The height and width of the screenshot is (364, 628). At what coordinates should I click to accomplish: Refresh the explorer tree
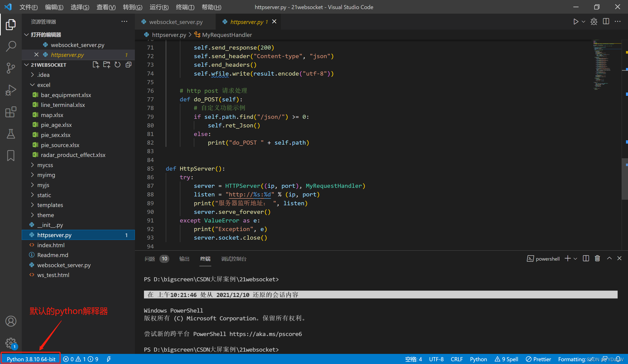[x=117, y=65]
